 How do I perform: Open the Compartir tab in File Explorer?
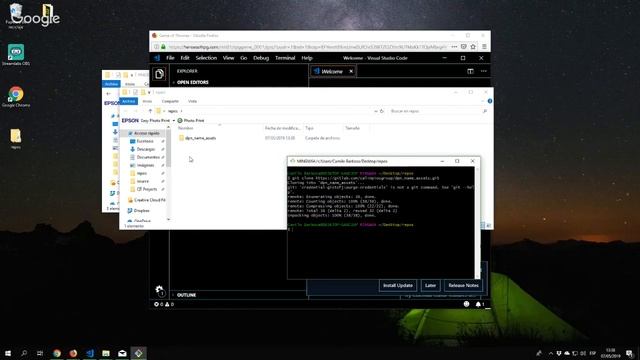click(x=170, y=101)
